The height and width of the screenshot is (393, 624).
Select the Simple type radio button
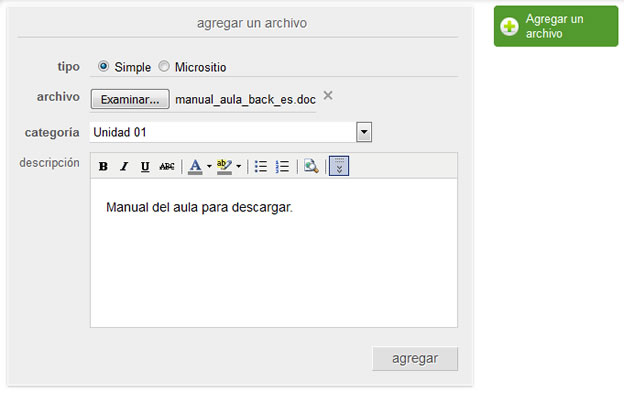point(103,66)
